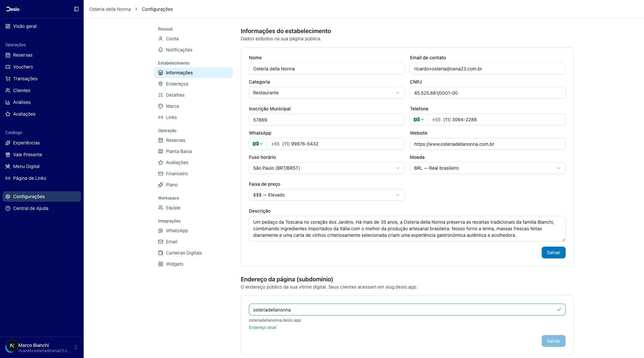Click the Vouchers ticket icon

[x=8, y=67]
